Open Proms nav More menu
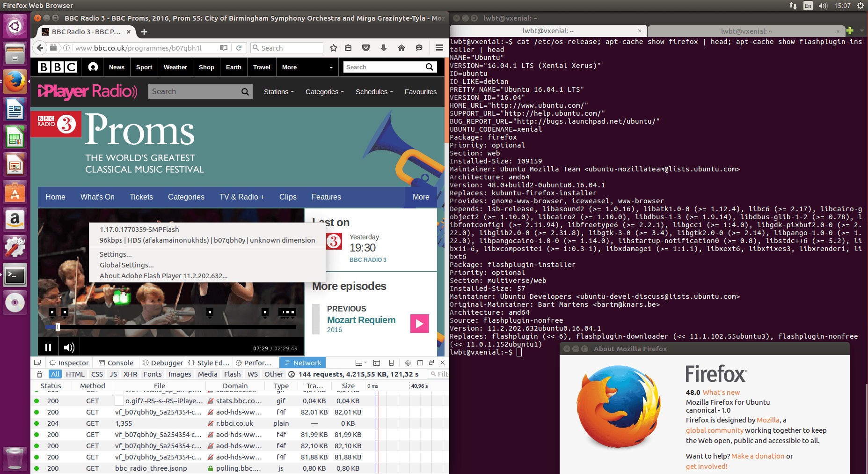Image resolution: width=868 pixels, height=474 pixels. [x=421, y=197]
